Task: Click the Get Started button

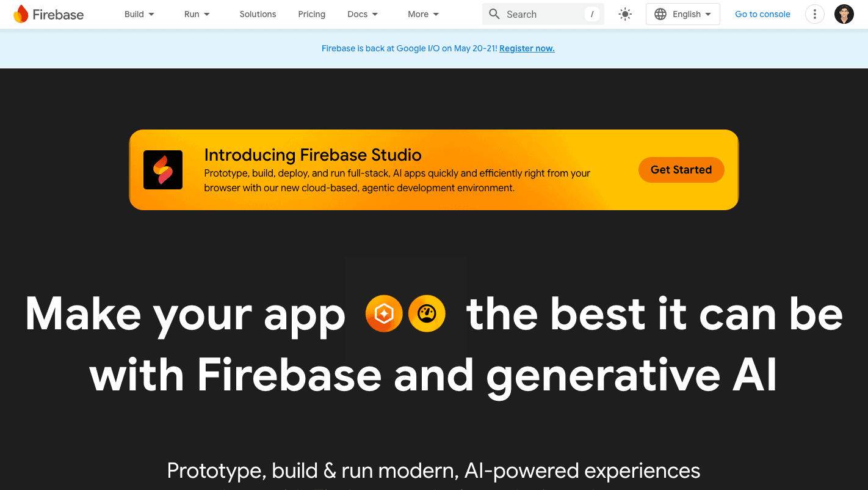Action: tap(681, 170)
